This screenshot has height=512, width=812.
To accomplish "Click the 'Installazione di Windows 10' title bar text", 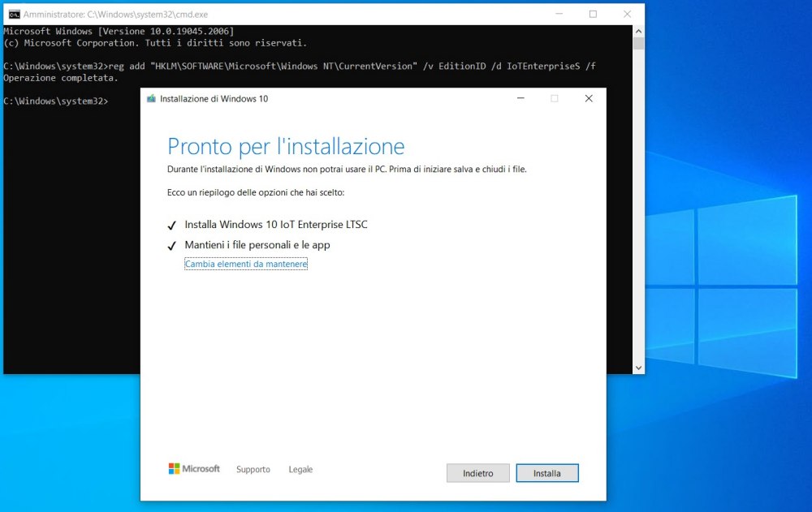I will click(x=214, y=99).
